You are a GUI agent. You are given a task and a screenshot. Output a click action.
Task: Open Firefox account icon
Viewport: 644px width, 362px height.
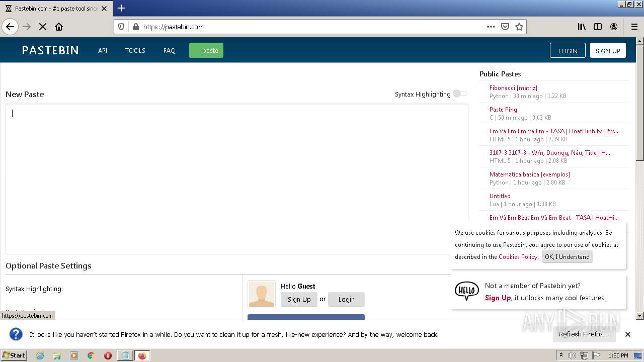point(614,27)
